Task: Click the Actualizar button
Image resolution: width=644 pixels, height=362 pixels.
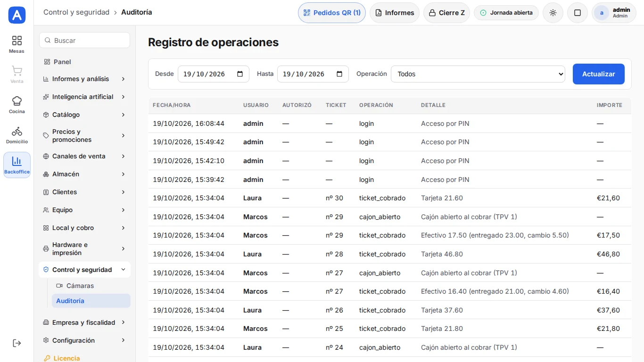Action: (x=599, y=74)
